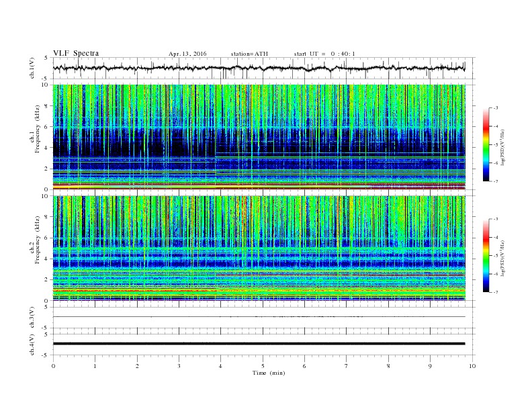The height and width of the screenshot is (411, 532).
Task: Click the ch.2 spectrogram "8" kHz tick label
Action: pos(47,217)
